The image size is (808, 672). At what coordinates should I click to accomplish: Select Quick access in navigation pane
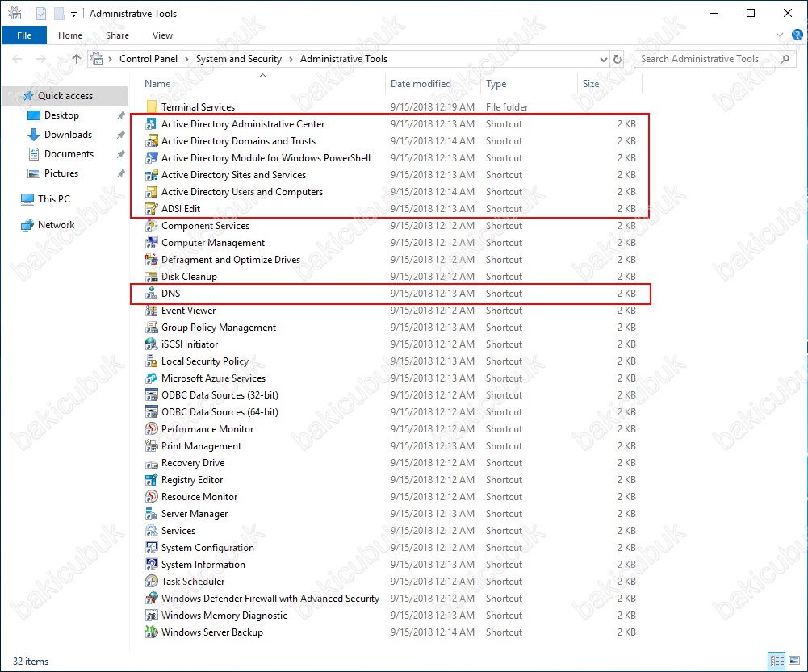point(65,96)
